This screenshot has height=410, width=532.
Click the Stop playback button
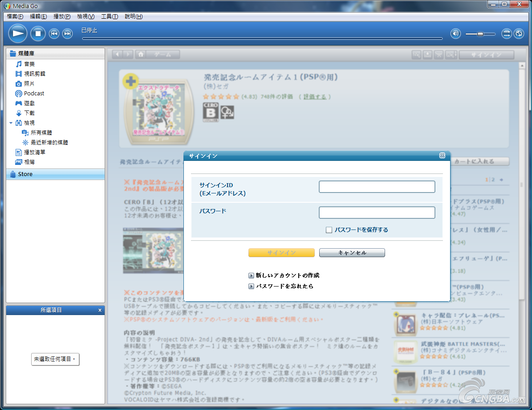(38, 33)
